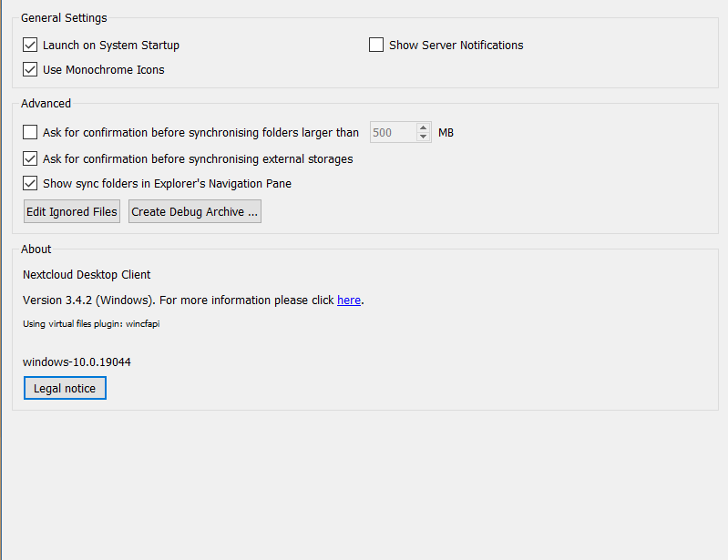Click the 'Advanced' group title

[x=46, y=103]
